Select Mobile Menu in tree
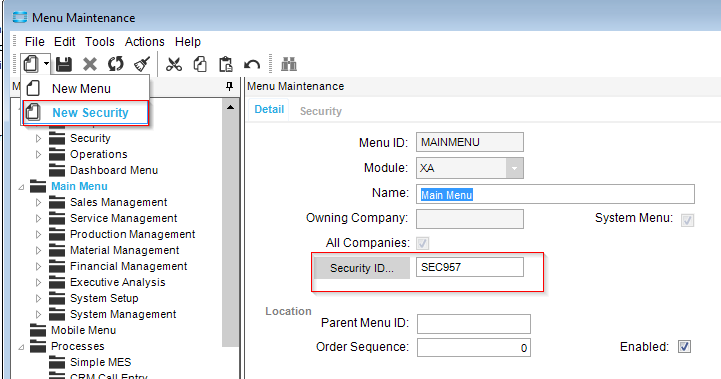 click(x=83, y=330)
